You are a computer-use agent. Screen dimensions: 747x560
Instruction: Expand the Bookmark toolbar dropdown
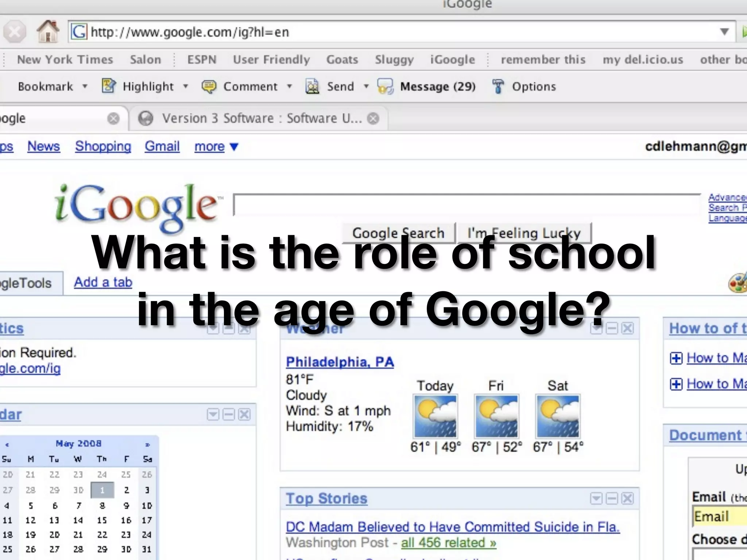pyautogui.click(x=85, y=86)
